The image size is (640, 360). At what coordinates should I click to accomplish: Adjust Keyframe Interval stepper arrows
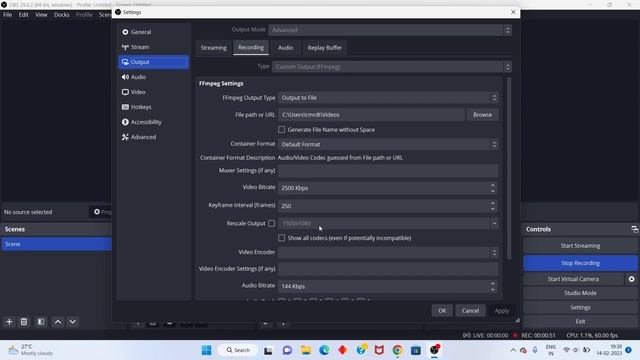coord(493,206)
